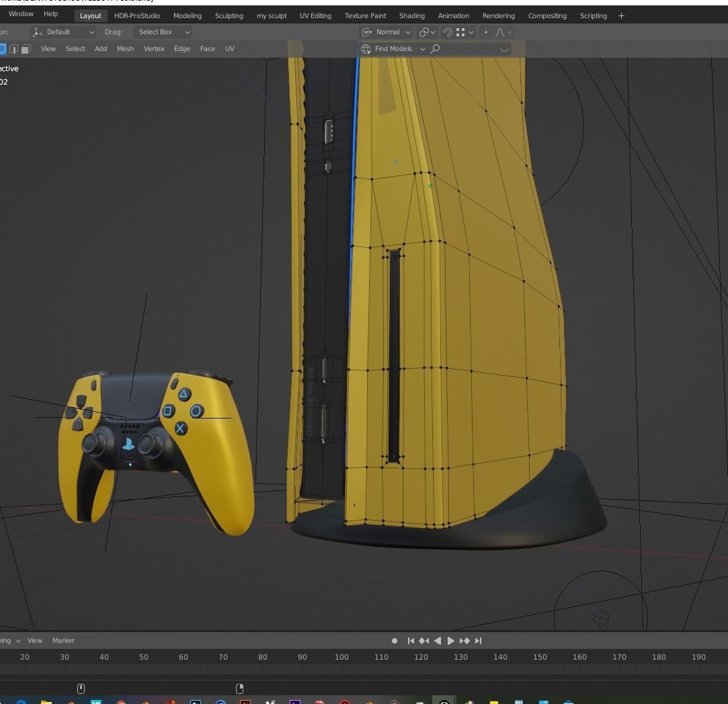Image resolution: width=728 pixels, height=704 pixels.
Task: Open the Compositing workspace tab
Action: [x=547, y=15]
